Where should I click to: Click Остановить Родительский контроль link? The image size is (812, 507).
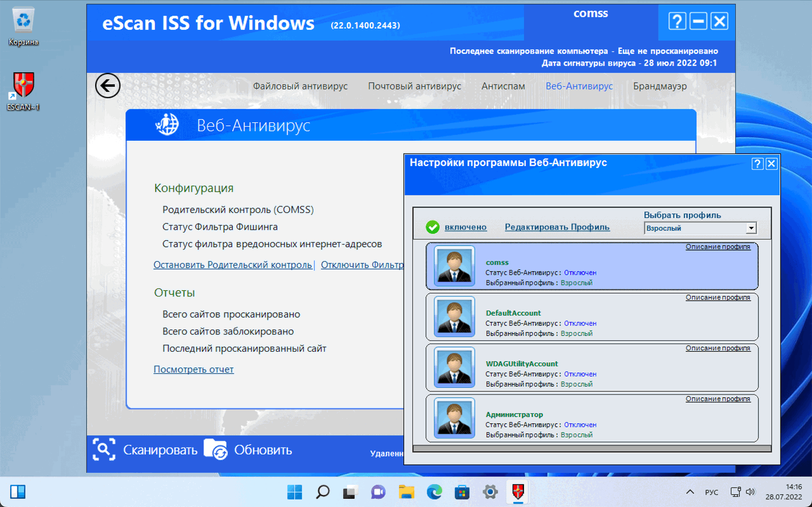tap(233, 265)
